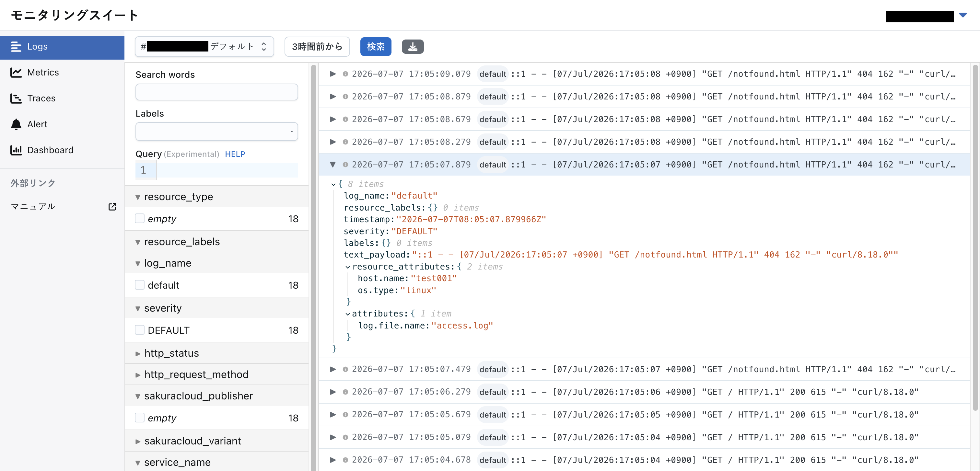Click the モニタリングスイート title
This screenshot has width=980, height=471.
pos(75,15)
